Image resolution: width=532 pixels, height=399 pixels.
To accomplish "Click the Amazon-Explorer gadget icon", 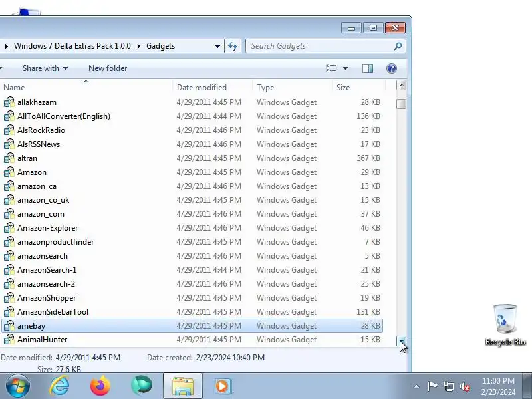I will click(x=9, y=227).
